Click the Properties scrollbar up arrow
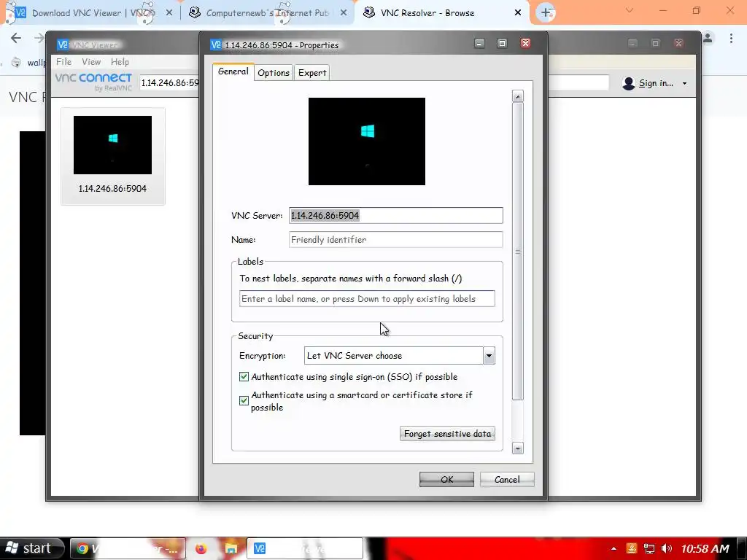The image size is (747, 560). (x=518, y=96)
